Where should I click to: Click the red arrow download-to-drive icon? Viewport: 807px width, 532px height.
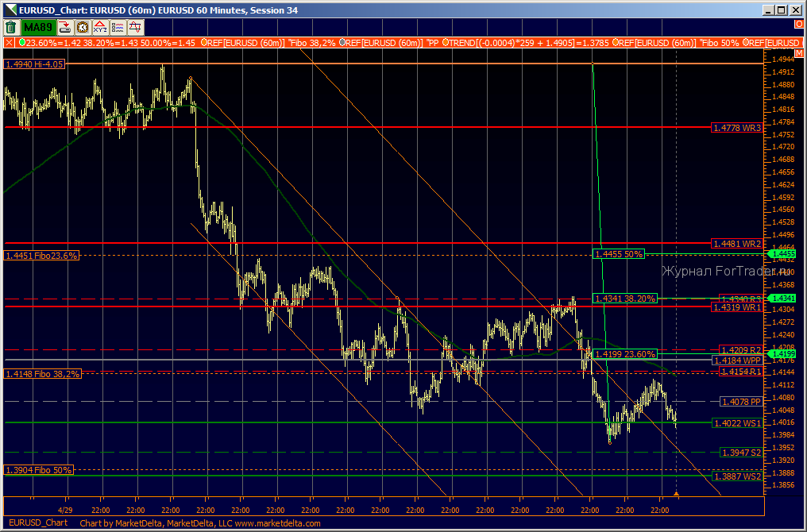point(65,27)
